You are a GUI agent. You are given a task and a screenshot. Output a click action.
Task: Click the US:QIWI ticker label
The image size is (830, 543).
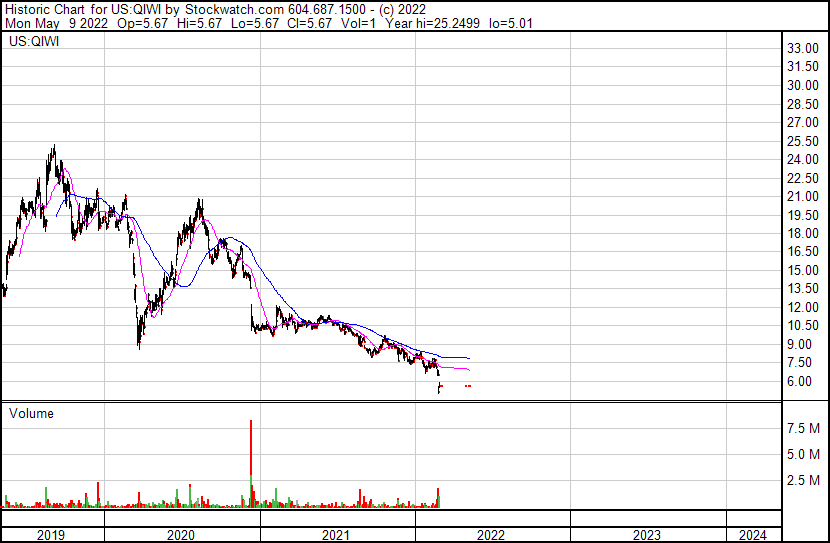(34, 41)
